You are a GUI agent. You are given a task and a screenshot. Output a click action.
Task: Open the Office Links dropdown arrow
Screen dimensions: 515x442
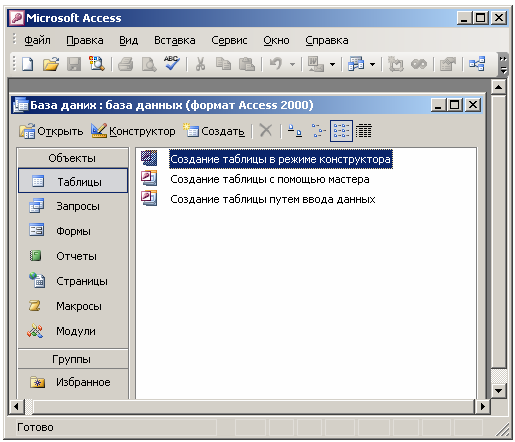(332, 64)
